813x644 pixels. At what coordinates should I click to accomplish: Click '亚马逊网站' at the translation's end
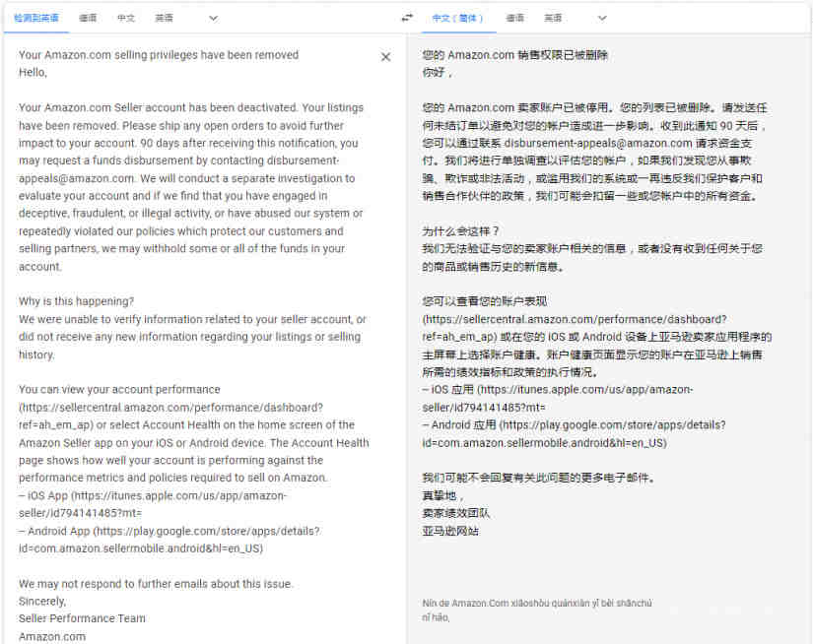450,531
